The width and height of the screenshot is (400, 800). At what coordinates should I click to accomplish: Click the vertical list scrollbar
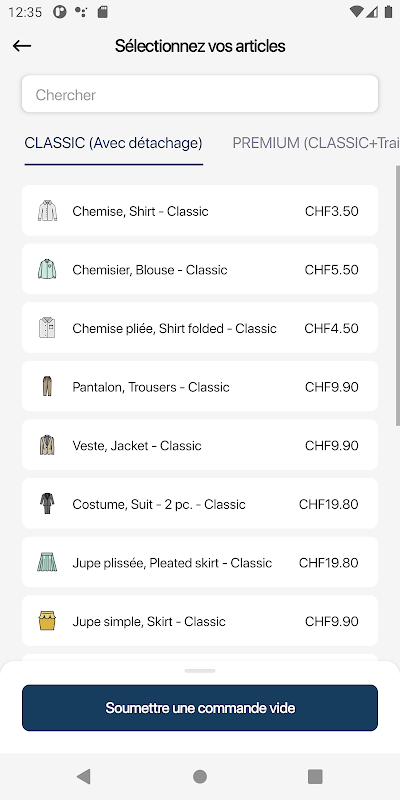(x=397, y=296)
